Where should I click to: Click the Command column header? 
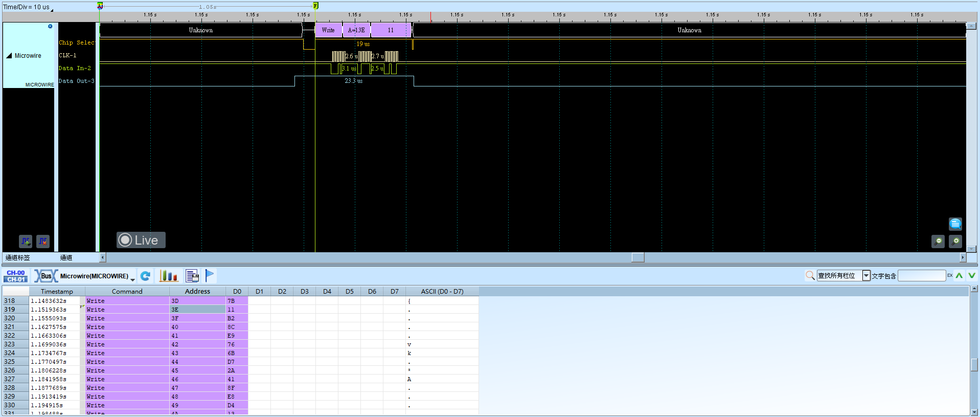(127, 292)
